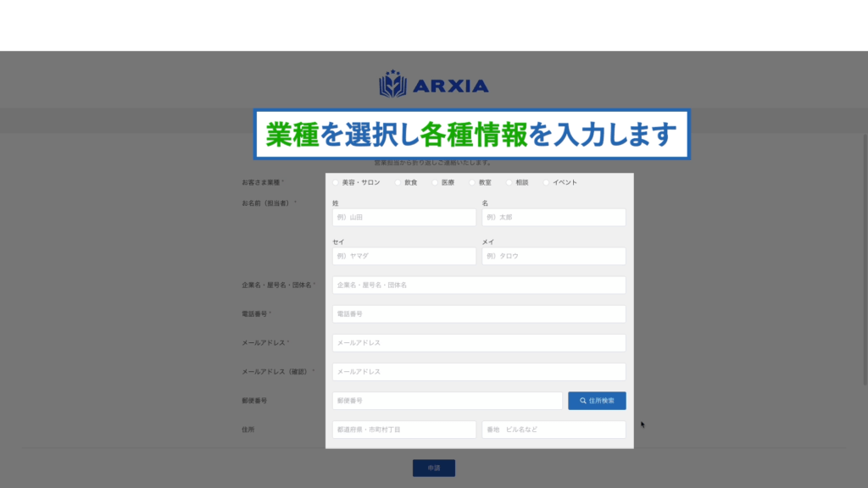Click the page vertical scrollbar

point(865,259)
